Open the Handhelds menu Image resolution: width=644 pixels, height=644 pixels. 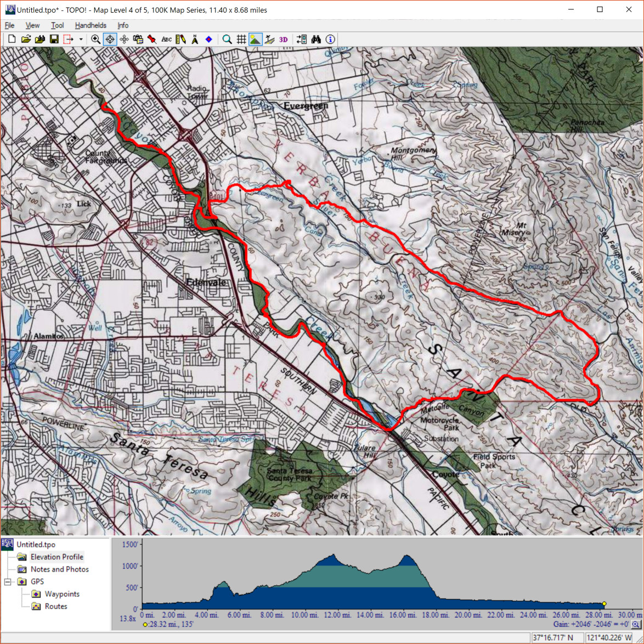(x=91, y=25)
